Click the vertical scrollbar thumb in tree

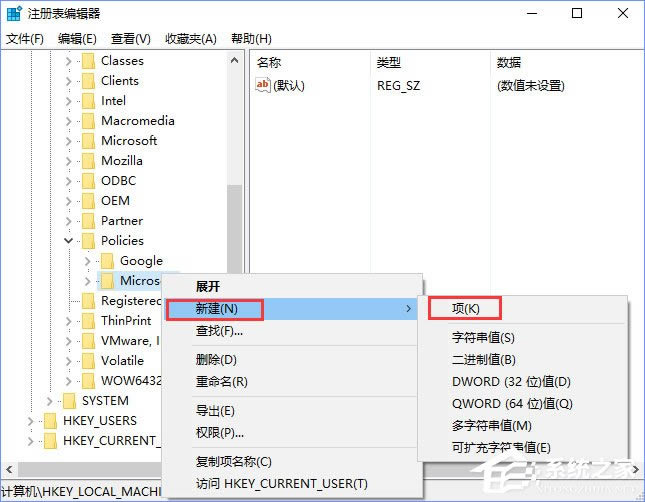point(234,228)
